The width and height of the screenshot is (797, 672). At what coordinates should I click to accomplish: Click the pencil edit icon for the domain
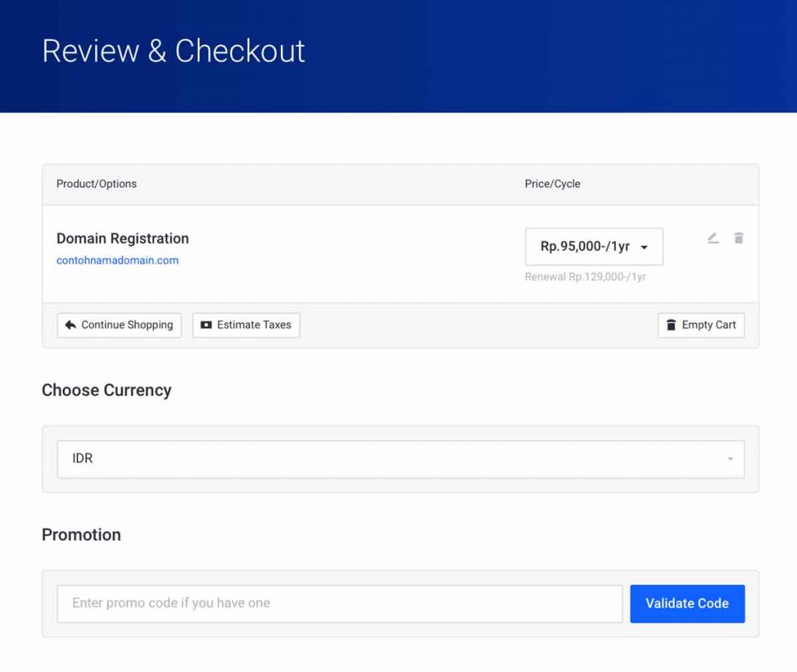(x=712, y=238)
